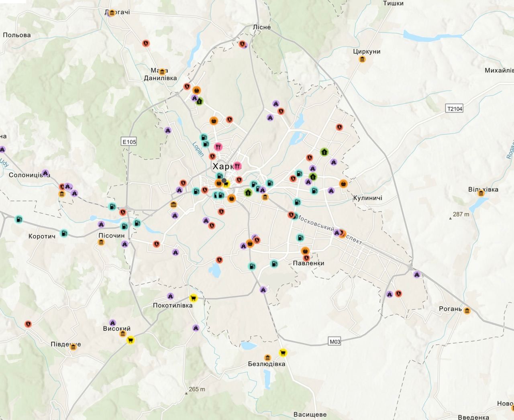Click the purple marker above Солоницівка label

pos(45,173)
